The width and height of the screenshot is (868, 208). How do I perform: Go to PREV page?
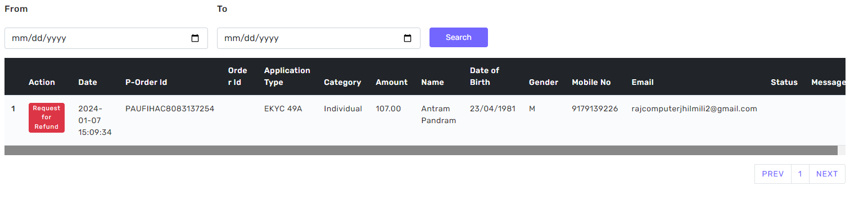pos(773,174)
